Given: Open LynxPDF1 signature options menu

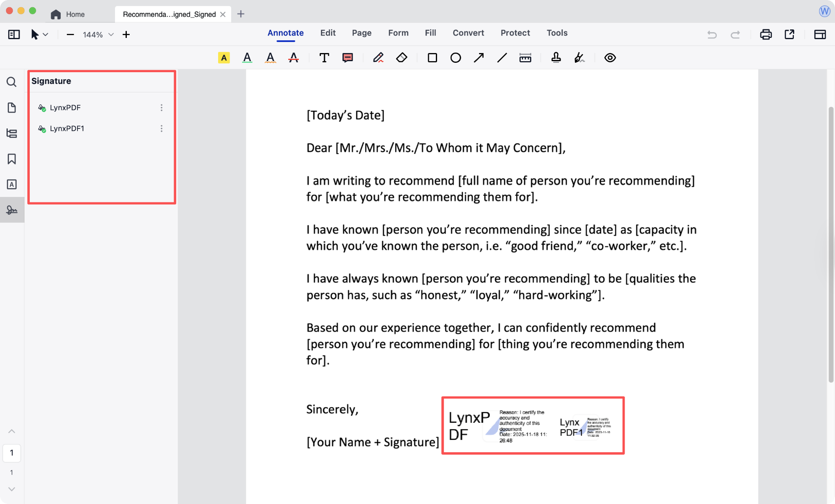Looking at the screenshot, I should click(161, 128).
